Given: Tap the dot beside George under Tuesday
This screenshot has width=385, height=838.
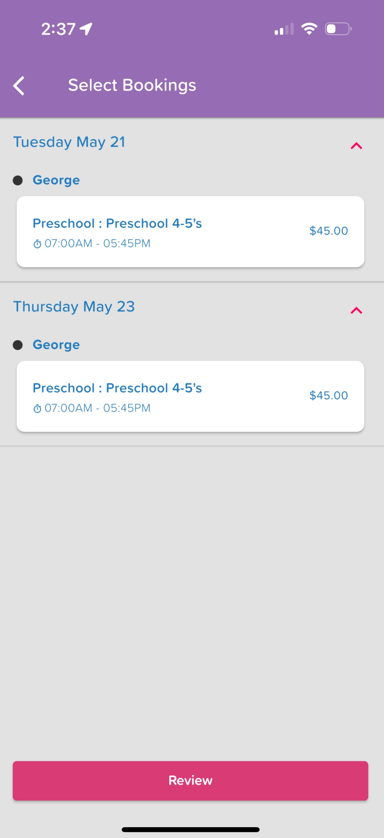Looking at the screenshot, I should tap(18, 180).
